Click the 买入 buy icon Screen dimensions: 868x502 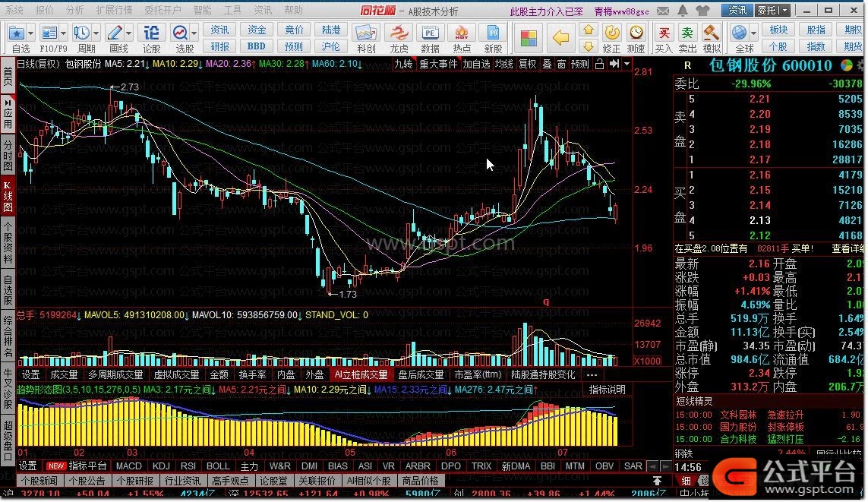664,33
